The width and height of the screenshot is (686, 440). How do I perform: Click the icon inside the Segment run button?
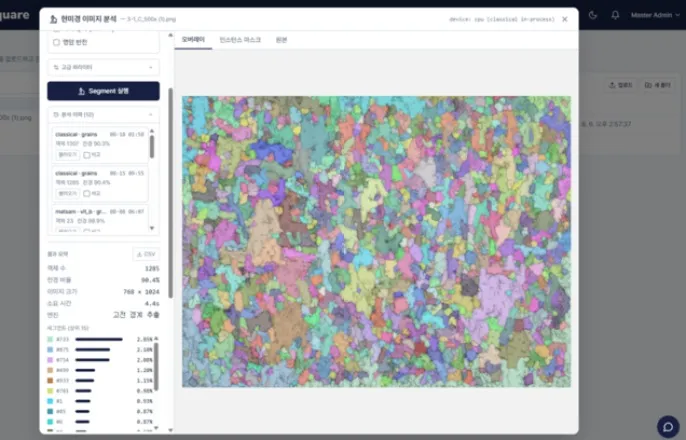(81, 91)
